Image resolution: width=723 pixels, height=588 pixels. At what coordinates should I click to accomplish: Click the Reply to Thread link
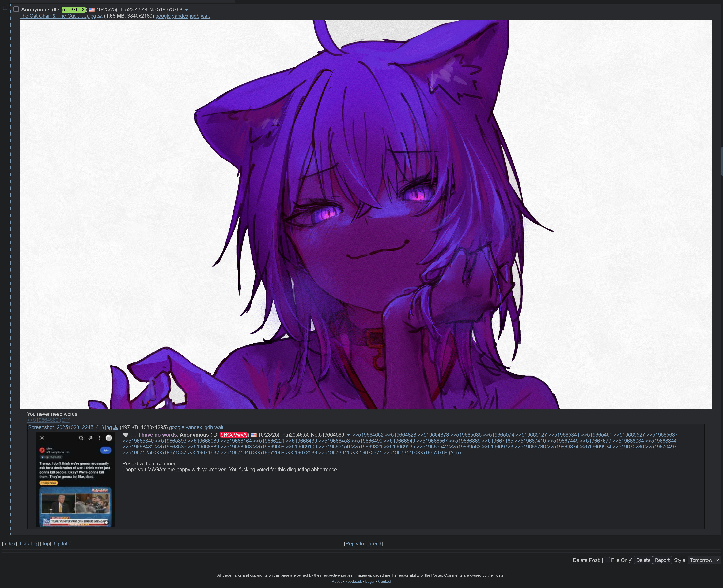pos(363,544)
